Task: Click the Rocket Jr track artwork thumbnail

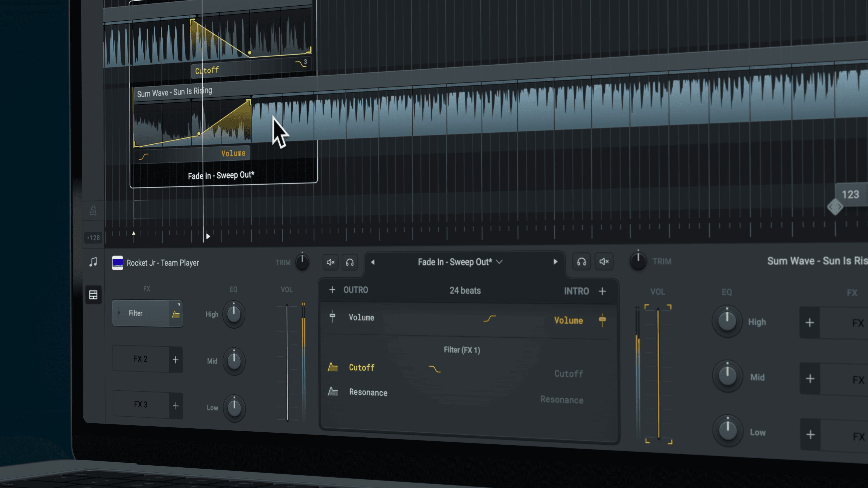Action: click(117, 263)
